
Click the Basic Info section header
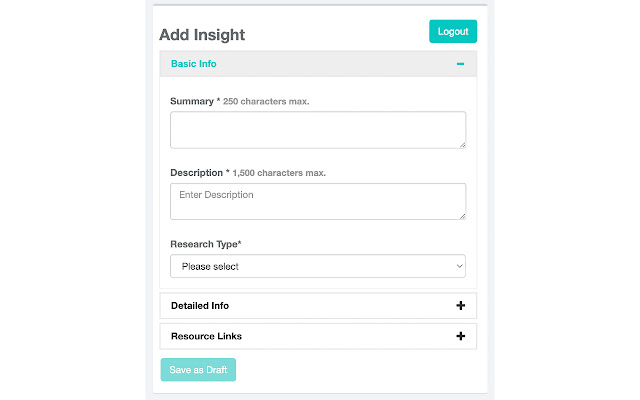194,64
